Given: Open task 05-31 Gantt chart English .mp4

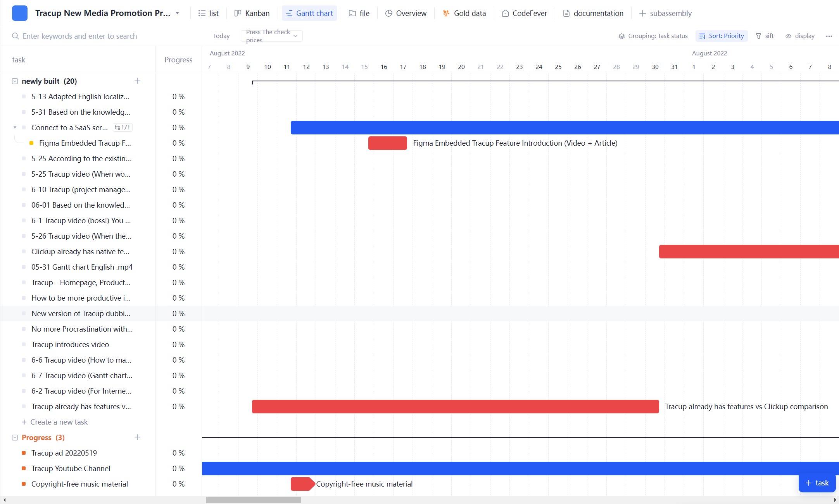Looking at the screenshot, I should coord(82,267).
